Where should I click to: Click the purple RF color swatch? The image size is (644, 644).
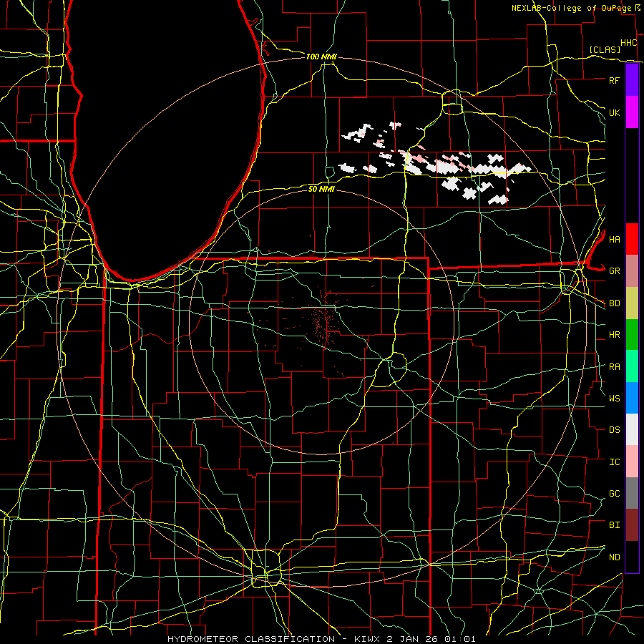pyautogui.click(x=632, y=80)
